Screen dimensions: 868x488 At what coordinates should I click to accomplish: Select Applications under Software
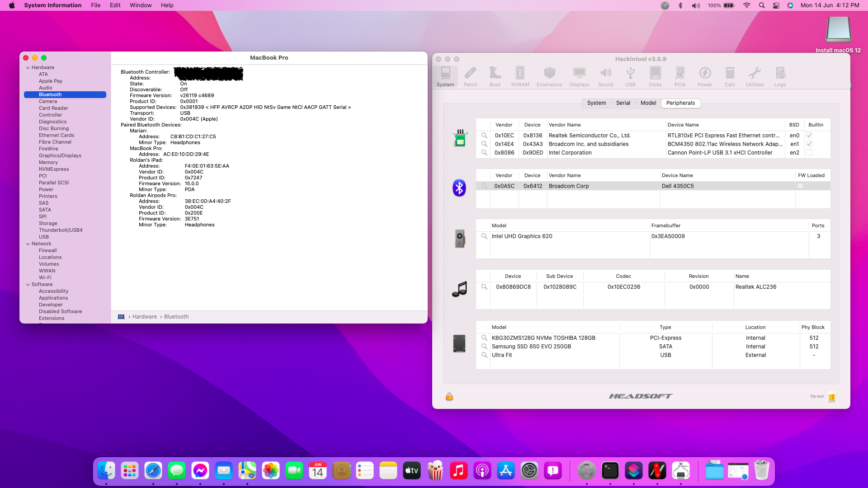(x=53, y=298)
